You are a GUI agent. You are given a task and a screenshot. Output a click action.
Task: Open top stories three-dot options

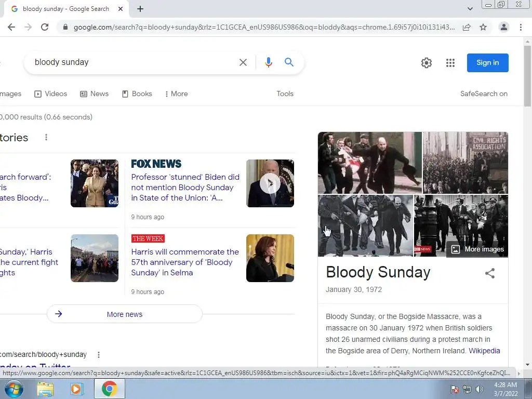[x=46, y=137]
